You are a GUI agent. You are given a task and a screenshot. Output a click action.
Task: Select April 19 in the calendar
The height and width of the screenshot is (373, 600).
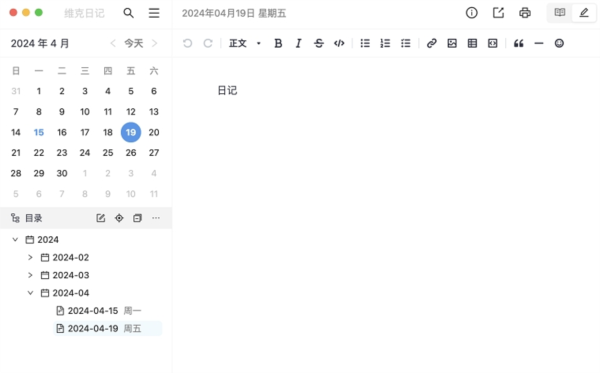pyautogui.click(x=131, y=132)
